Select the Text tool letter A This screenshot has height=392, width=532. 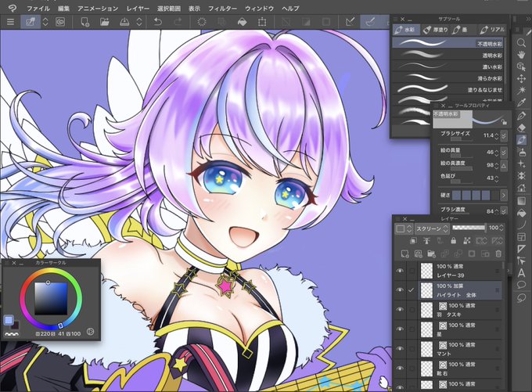pos(522,272)
